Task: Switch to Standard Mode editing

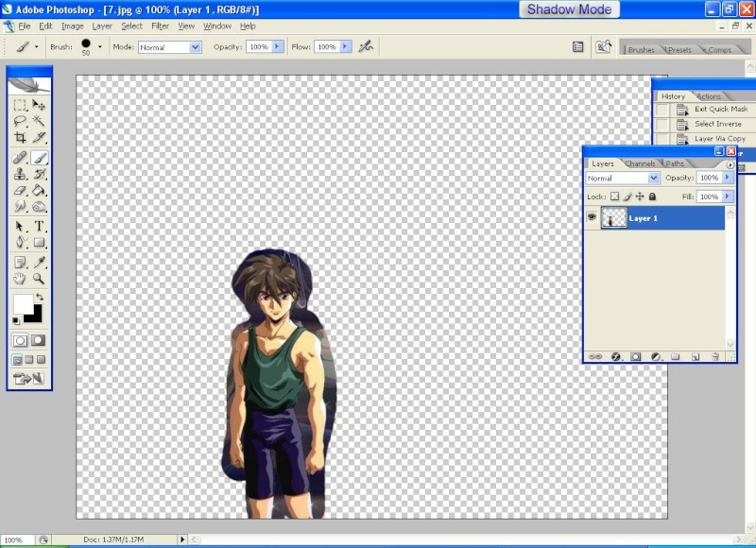Action: [x=20, y=341]
